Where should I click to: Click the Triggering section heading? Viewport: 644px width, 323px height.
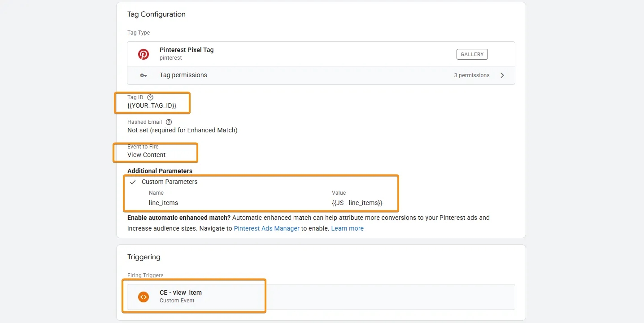[x=144, y=257]
